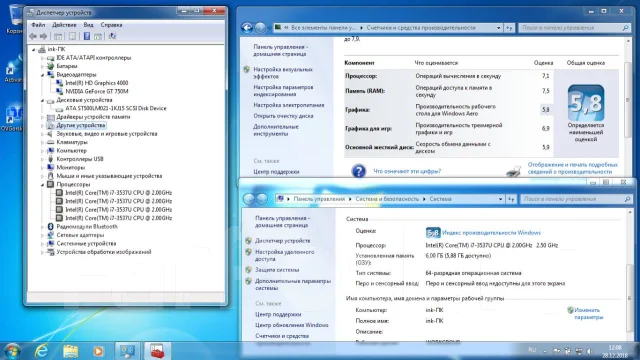Open Диспетчер устройств link in Система window
Image resolution: width=640 pixels, height=360 pixels.
click(x=282, y=241)
